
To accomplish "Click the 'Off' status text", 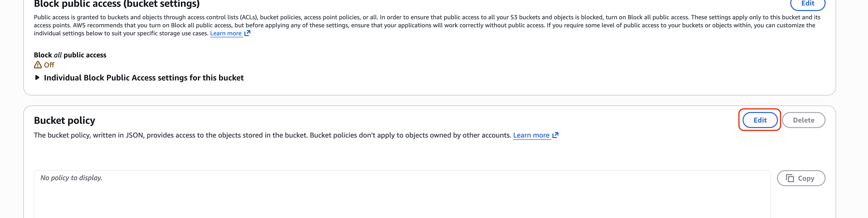I will [49, 65].
